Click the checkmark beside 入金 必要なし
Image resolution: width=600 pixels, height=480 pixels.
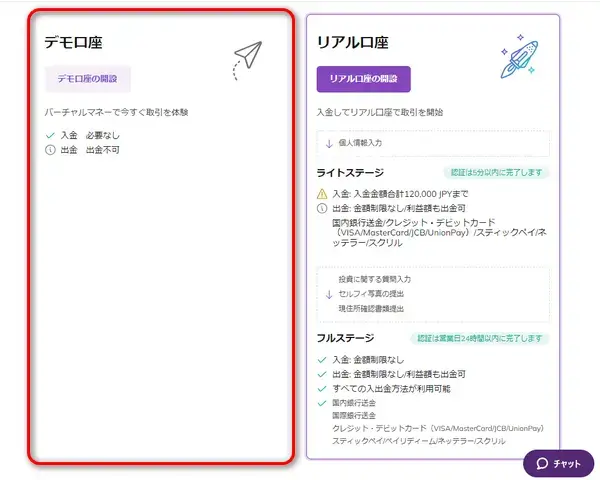point(50,135)
